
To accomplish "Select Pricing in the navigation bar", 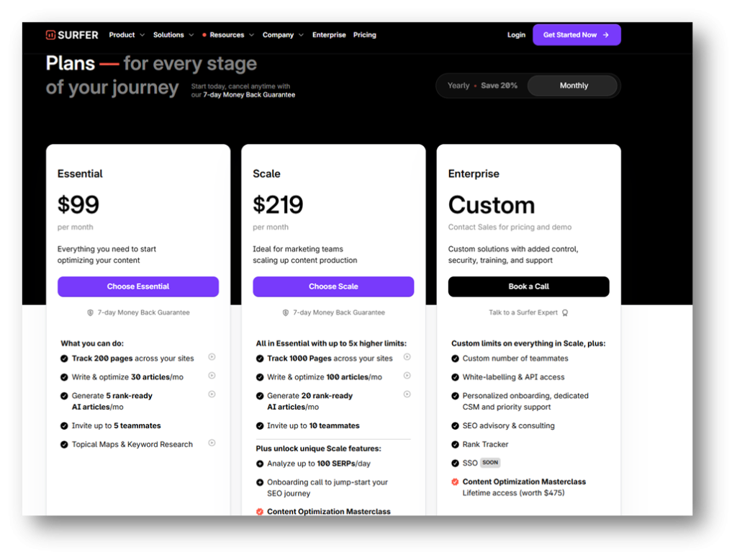I will point(365,35).
